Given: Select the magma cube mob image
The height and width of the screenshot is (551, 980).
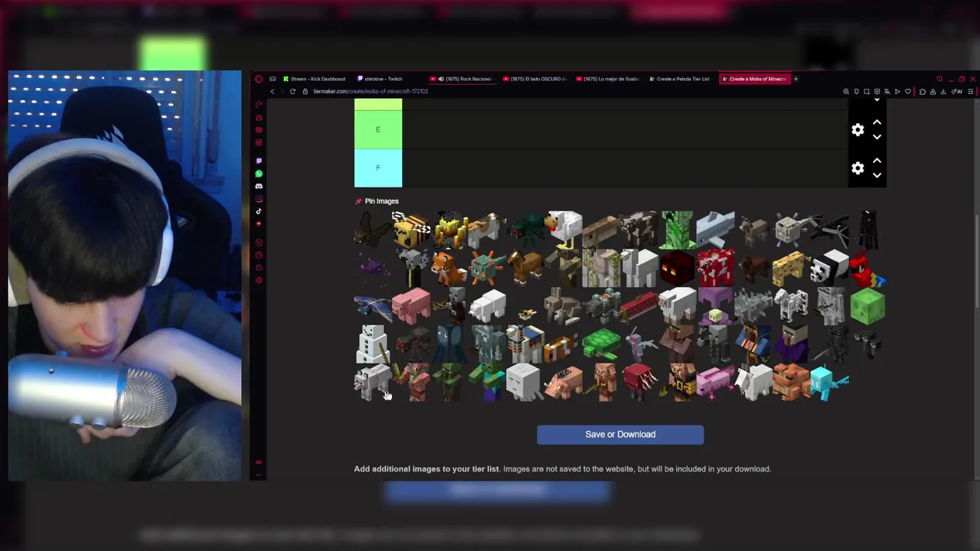Looking at the screenshot, I should pos(678,269).
